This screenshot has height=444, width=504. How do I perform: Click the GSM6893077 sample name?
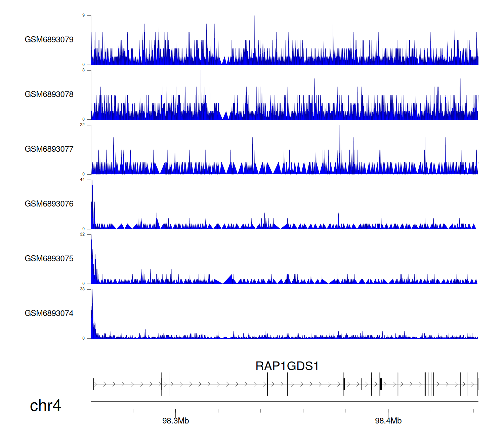click(x=49, y=149)
